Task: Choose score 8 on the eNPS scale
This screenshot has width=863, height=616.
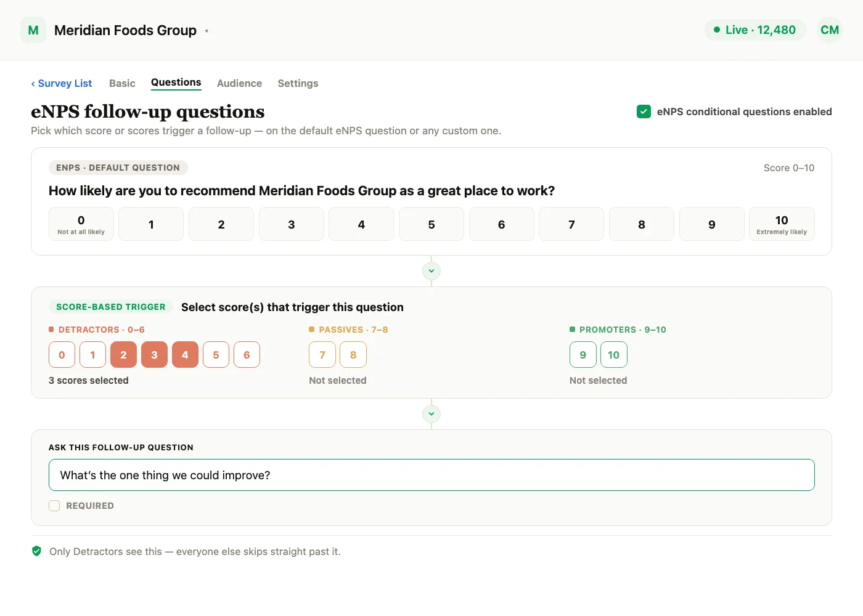Action: point(642,224)
